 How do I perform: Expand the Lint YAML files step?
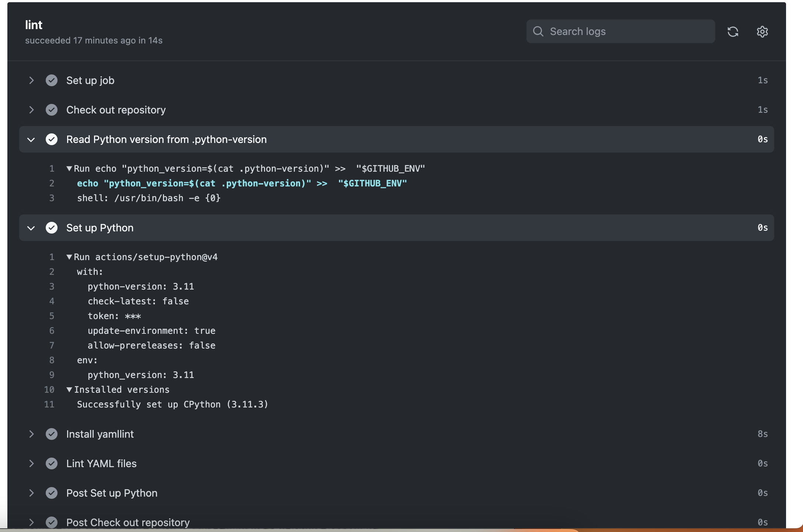coord(31,463)
